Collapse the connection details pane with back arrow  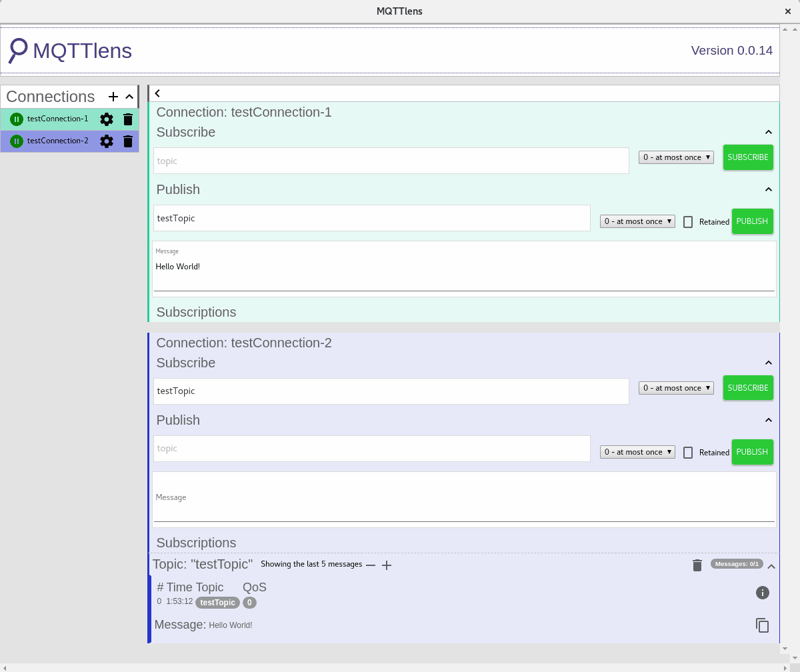pos(157,93)
